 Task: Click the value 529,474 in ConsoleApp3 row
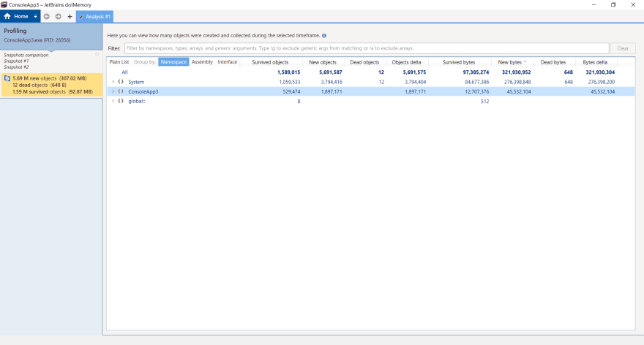click(291, 91)
